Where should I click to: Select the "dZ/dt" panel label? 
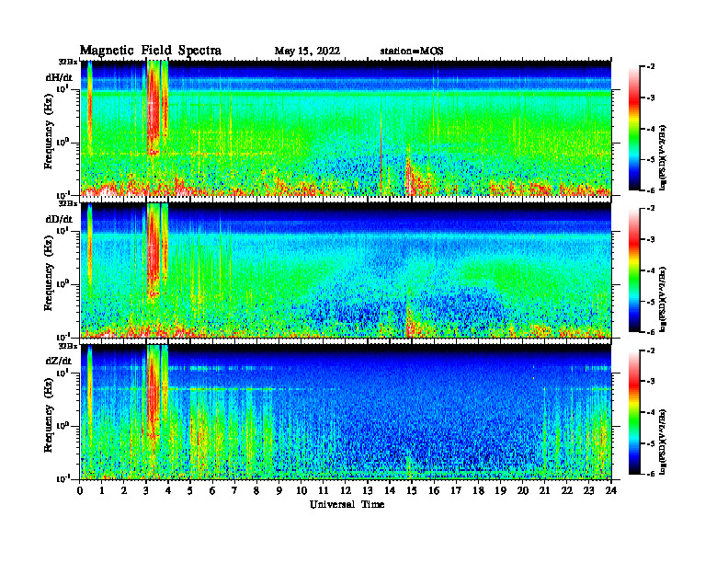point(59,361)
